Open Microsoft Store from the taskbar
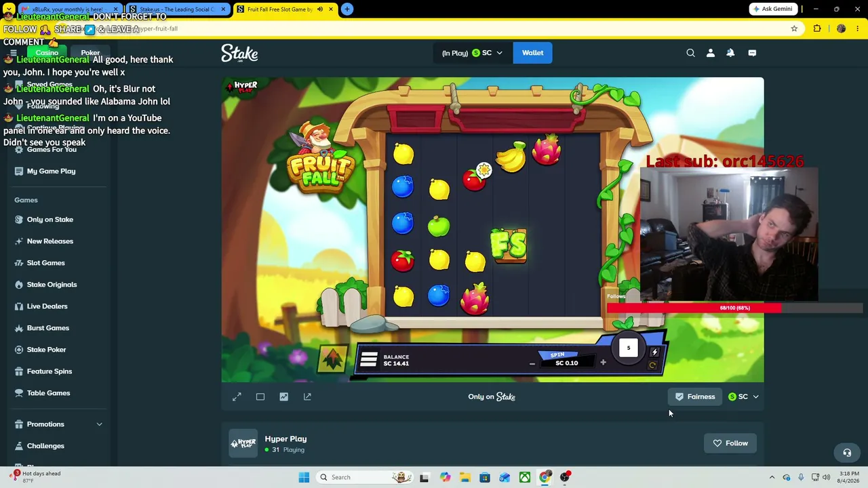Image resolution: width=868 pixels, height=488 pixels. click(x=485, y=477)
